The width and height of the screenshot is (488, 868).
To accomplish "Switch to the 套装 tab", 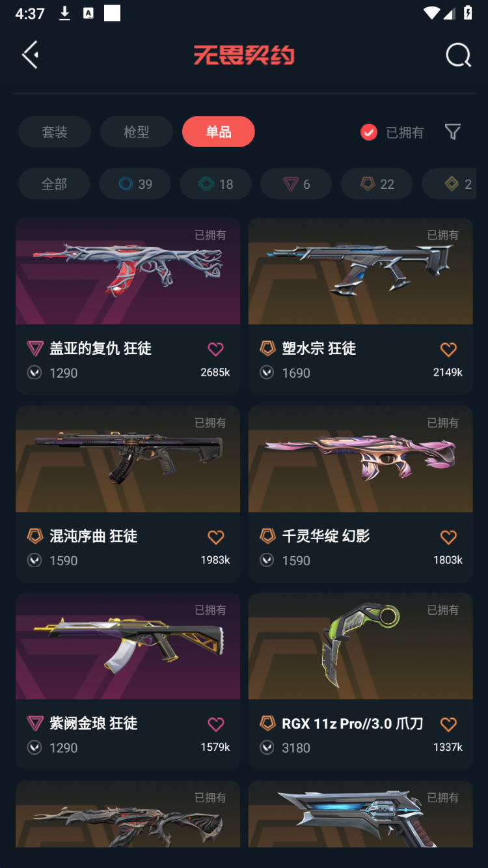I will pos(55,132).
